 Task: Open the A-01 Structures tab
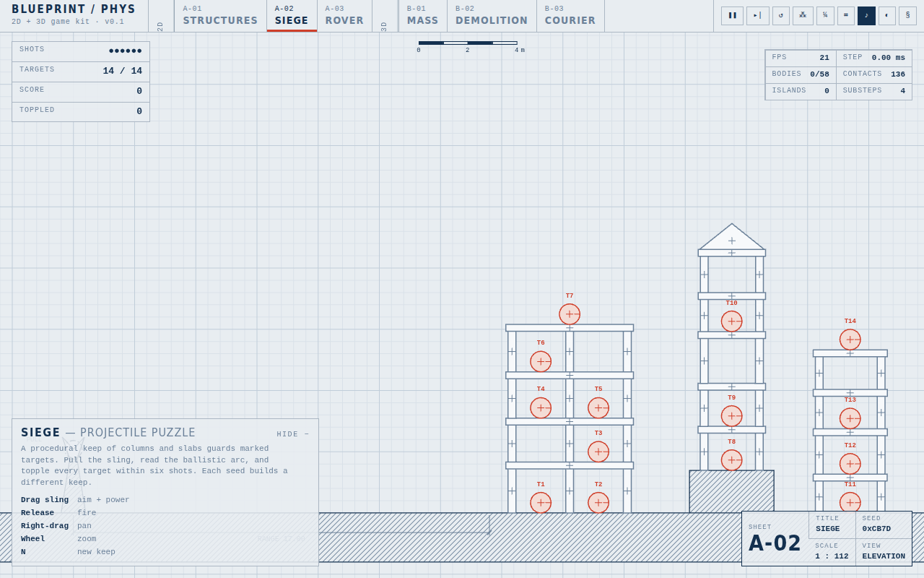(x=220, y=16)
